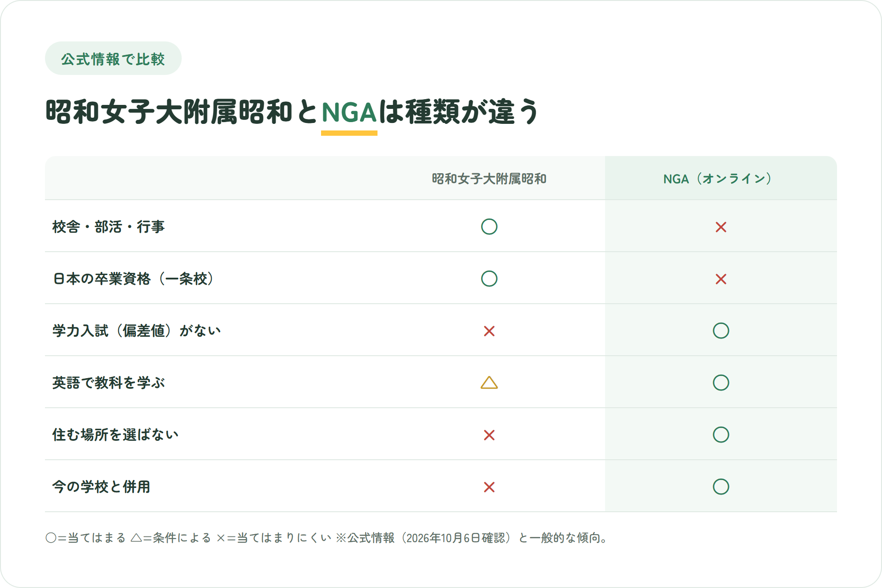The width and height of the screenshot is (882, 588).
Task: Click the NGA circle in 住む場所を選ばない row
Action: pyautogui.click(x=721, y=435)
